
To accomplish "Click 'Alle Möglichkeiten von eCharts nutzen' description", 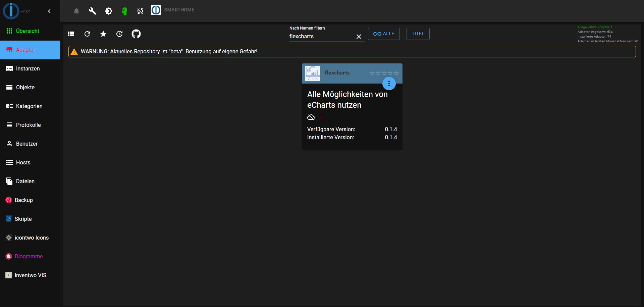I will pyautogui.click(x=347, y=100).
